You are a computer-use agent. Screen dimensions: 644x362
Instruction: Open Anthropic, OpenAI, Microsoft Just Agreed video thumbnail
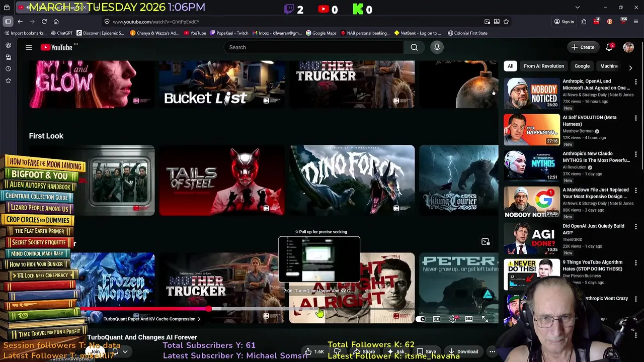532,93
